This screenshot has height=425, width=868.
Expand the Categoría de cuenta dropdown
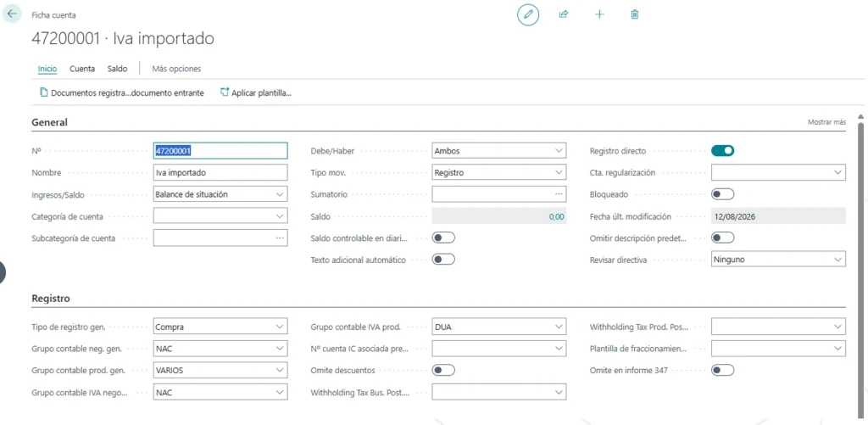280,216
